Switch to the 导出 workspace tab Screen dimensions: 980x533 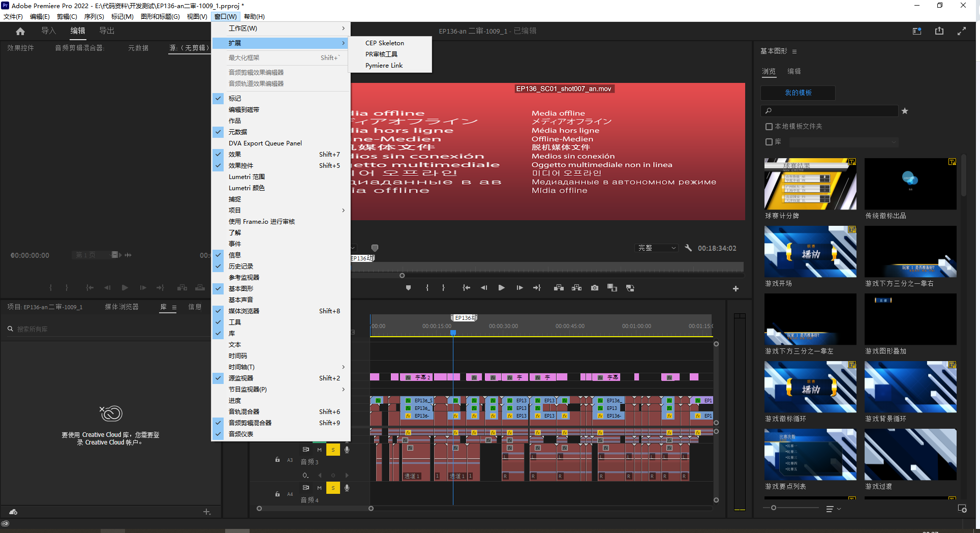107,31
